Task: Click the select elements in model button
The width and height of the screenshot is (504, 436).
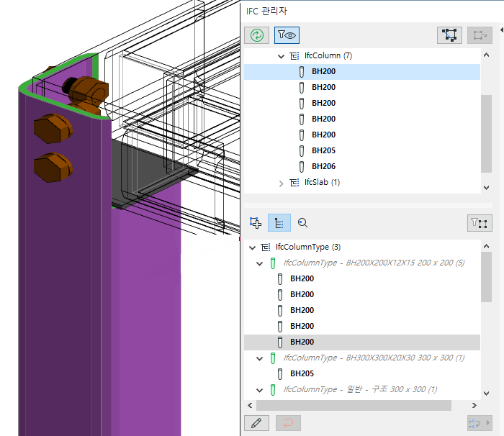Action: pos(449,35)
